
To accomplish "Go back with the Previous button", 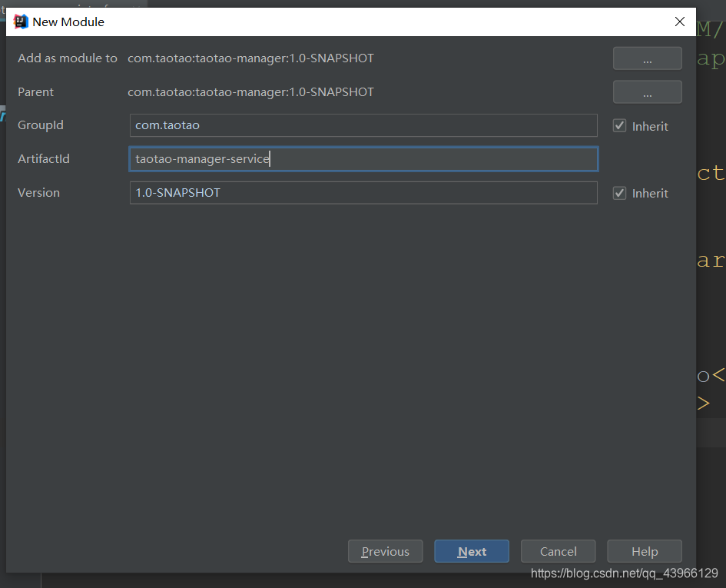I will (385, 551).
